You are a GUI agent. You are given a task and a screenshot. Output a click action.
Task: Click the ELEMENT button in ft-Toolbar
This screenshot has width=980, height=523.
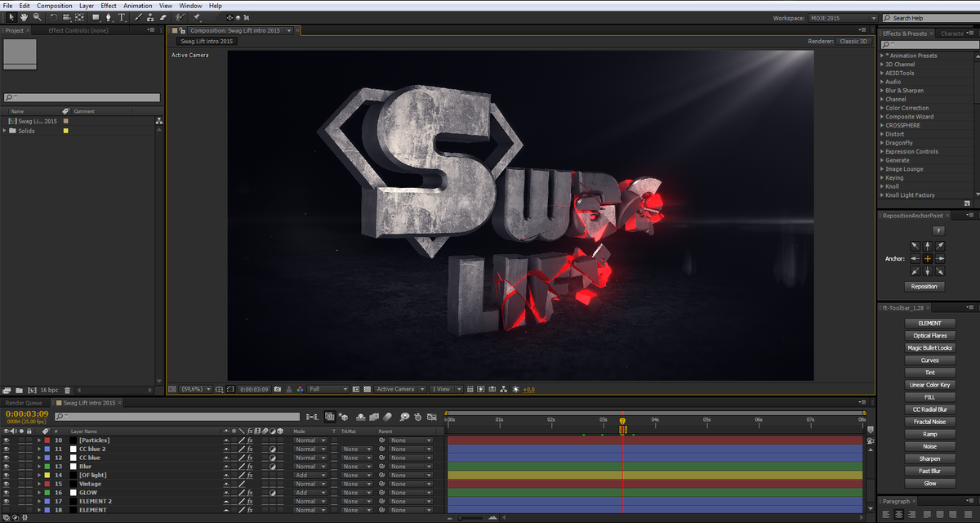click(929, 323)
